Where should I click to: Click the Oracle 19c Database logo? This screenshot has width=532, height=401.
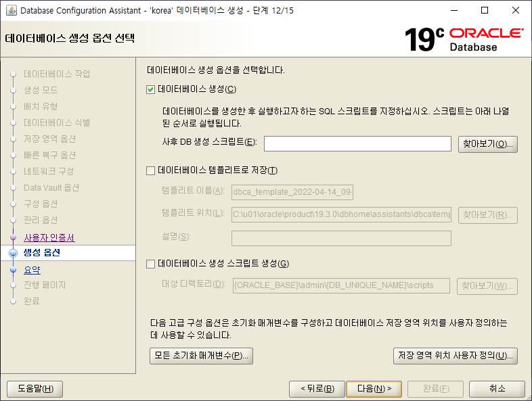point(464,39)
